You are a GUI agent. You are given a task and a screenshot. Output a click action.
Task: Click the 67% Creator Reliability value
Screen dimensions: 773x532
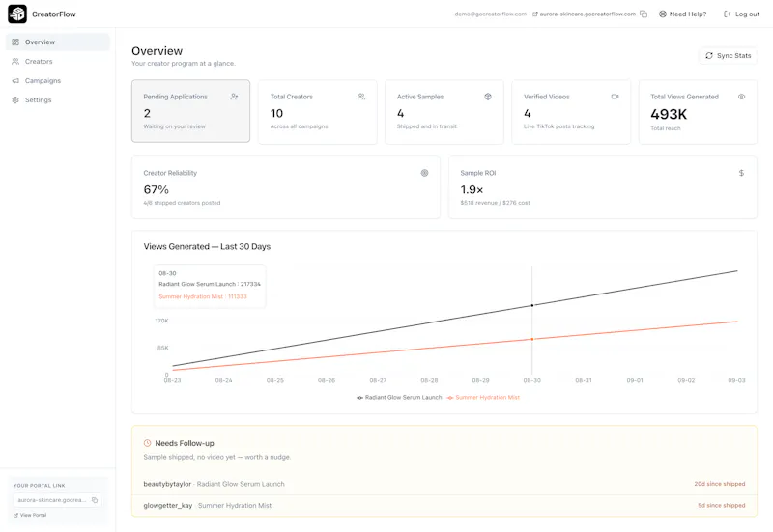(x=156, y=189)
